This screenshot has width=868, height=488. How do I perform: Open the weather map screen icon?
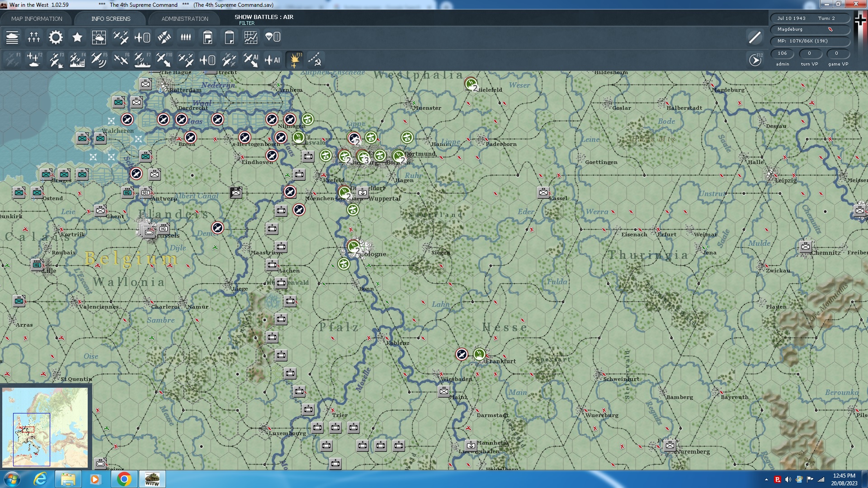(x=99, y=37)
